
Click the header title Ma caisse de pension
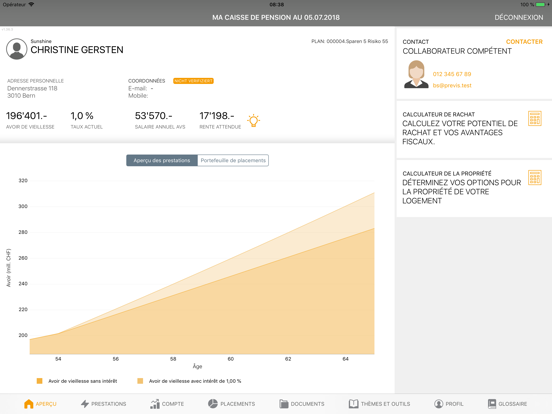(276, 18)
